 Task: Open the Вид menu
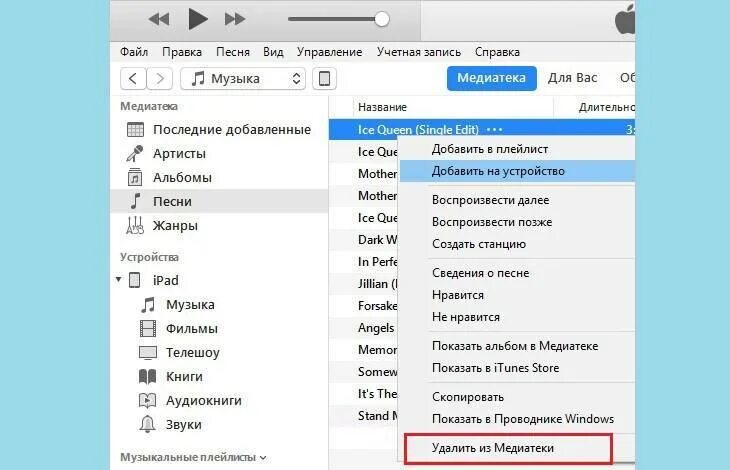[x=273, y=52]
